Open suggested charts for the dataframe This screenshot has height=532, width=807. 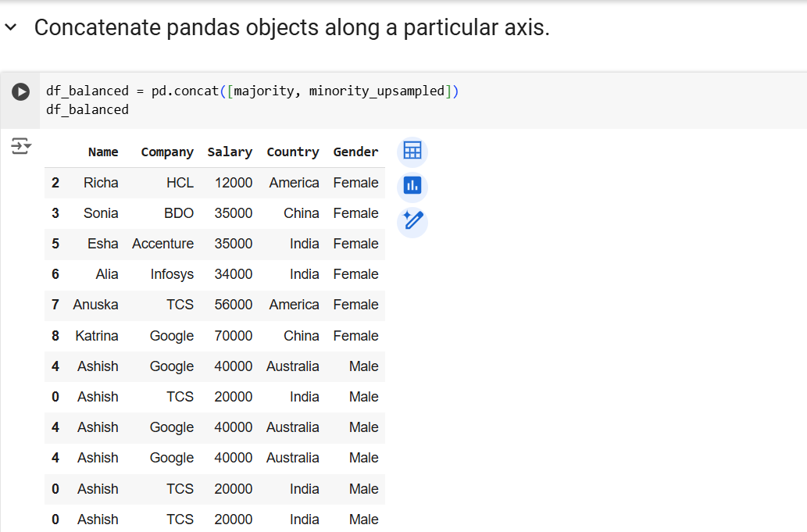[x=412, y=186]
